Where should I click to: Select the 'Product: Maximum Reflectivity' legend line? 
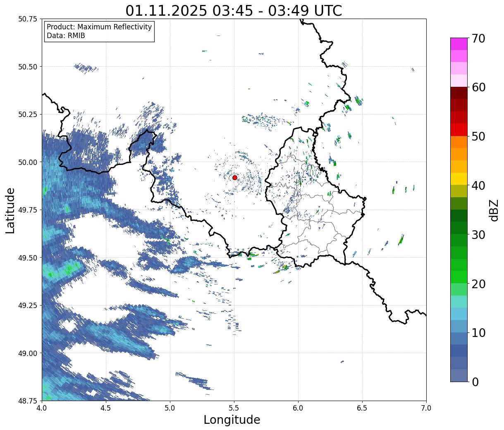[x=99, y=27]
